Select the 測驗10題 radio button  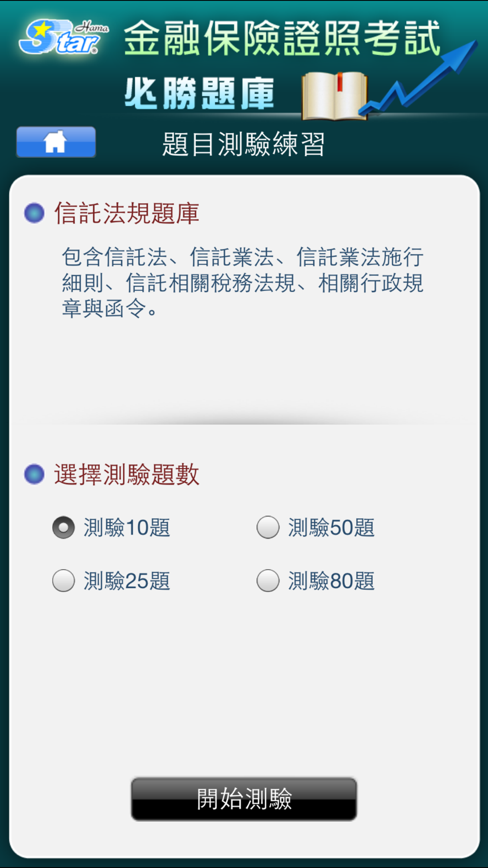click(x=63, y=528)
